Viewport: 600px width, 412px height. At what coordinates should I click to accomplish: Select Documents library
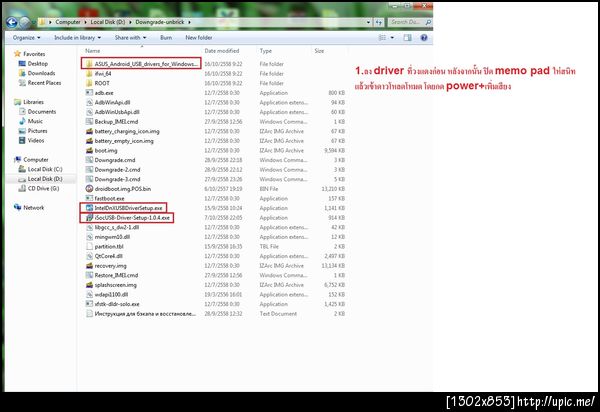coord(42,112)
